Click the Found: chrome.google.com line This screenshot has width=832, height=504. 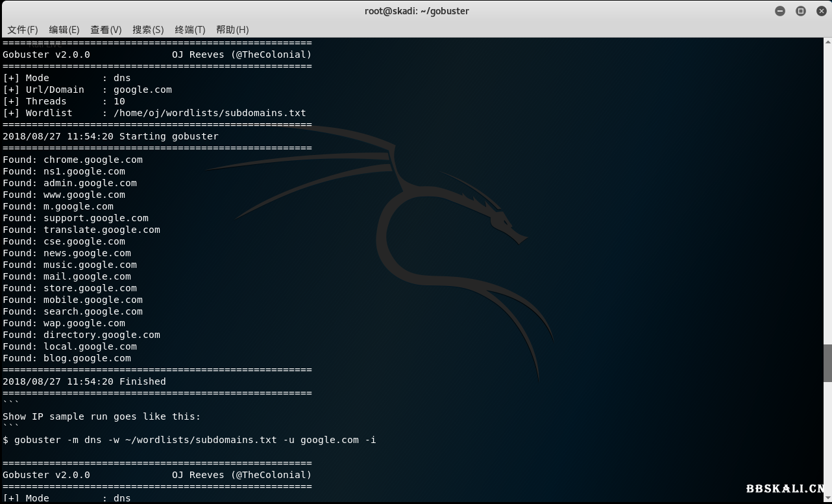point(73,160)
